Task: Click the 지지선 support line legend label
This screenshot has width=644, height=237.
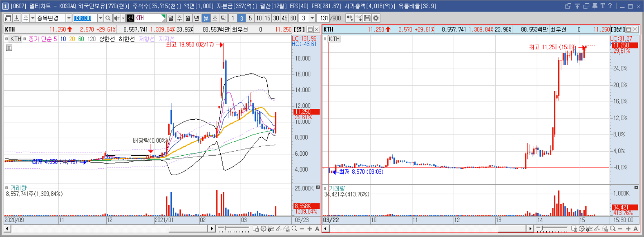Action: [x=166, y=39]
